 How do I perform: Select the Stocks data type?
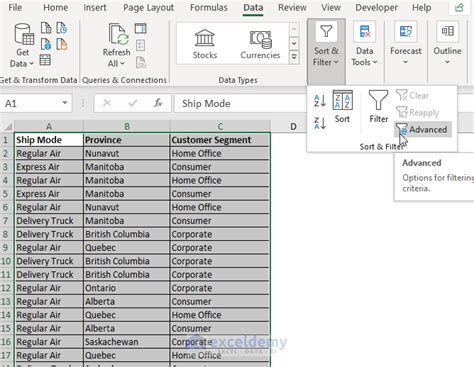click(x=205, y=44)
